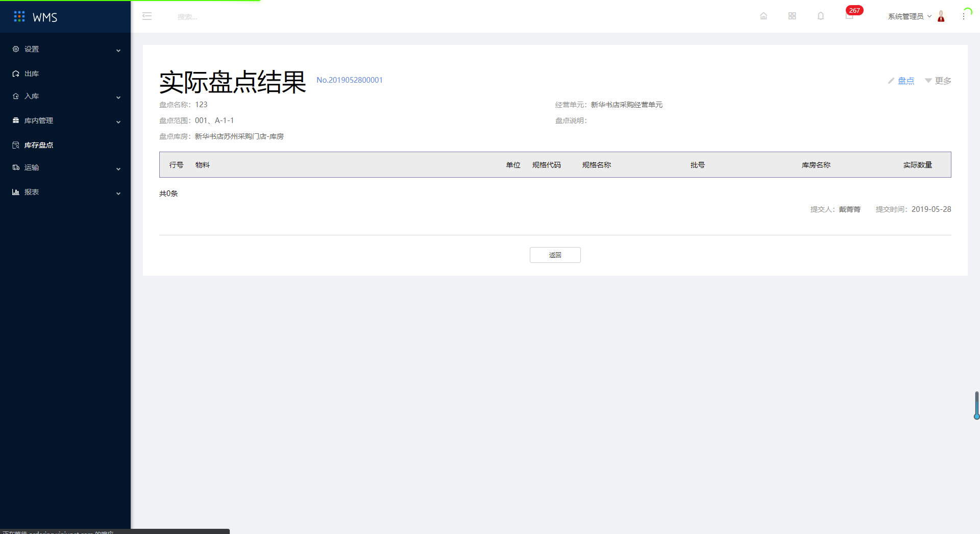Open the notification bell icon
Viewport: 980px width, 534px height.
point(821,16)
